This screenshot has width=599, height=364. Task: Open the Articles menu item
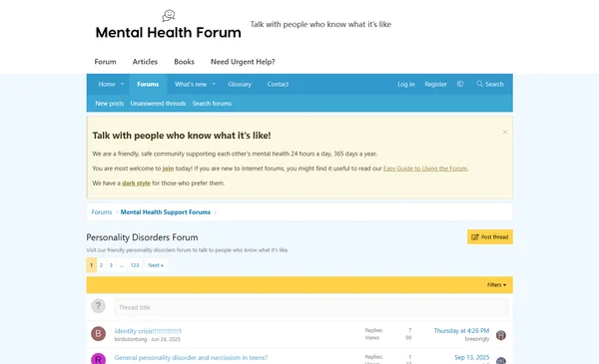click(x=145, y=62)
